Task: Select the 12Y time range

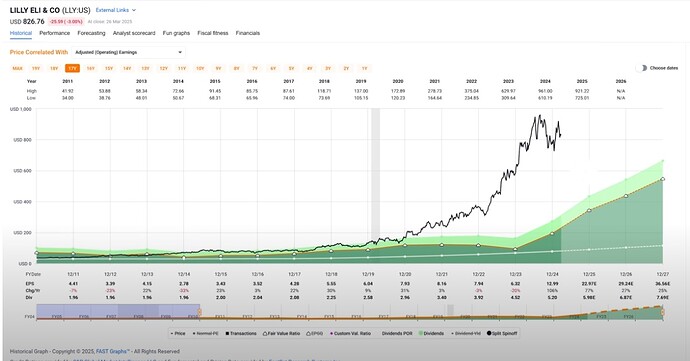Action: click(164, 68)
